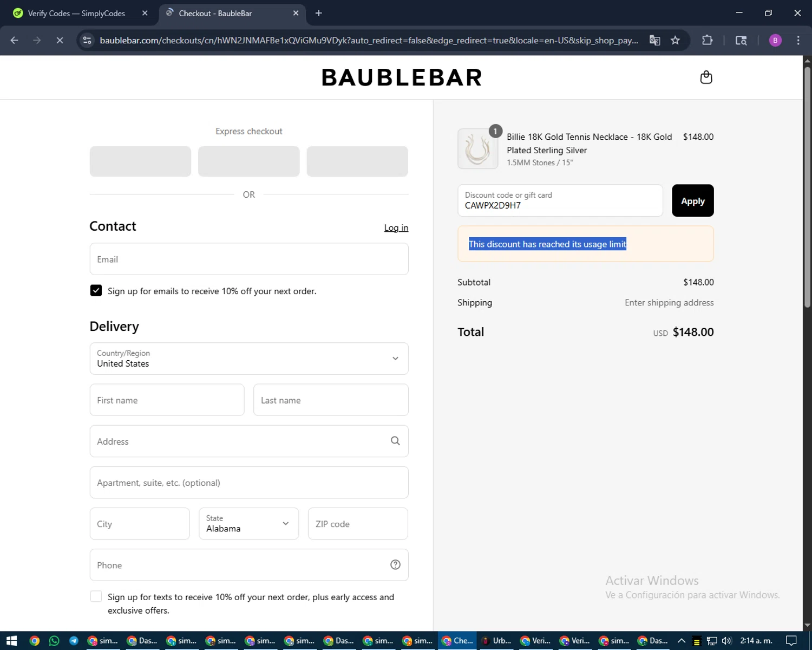Focus the Phone field
This screenshot has width=812, height=650.
coord(249,565)
